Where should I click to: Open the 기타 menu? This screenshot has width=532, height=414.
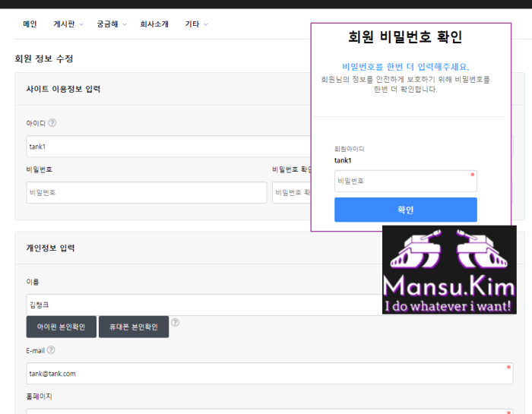[192, 24]
